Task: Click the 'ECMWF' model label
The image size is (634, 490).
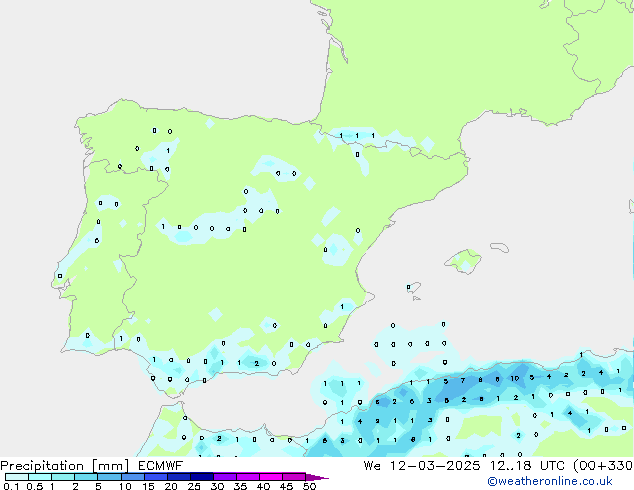Action: (161, 466)
